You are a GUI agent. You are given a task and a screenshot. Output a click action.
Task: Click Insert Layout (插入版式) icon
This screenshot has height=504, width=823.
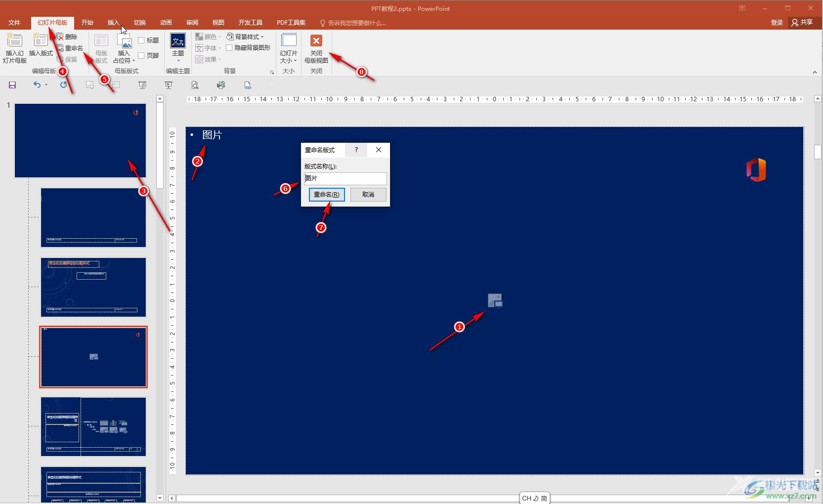[x=41, y=41]
